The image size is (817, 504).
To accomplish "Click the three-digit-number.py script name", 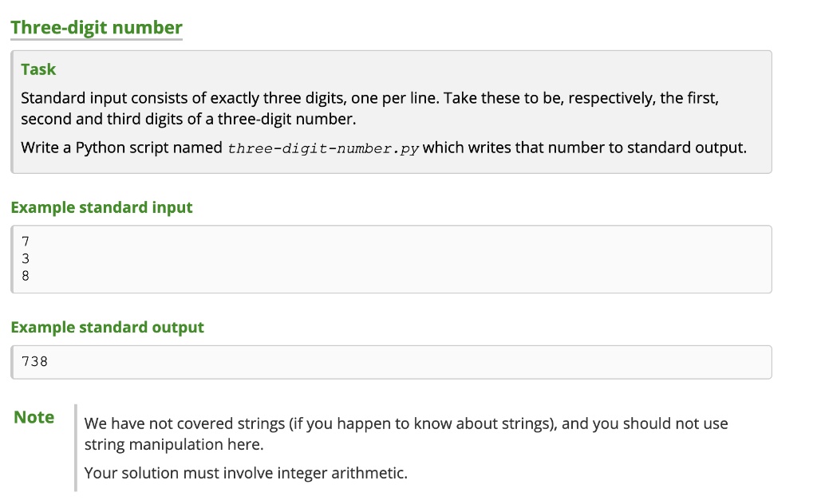I will pyautogui.click(x=323, y=148).
